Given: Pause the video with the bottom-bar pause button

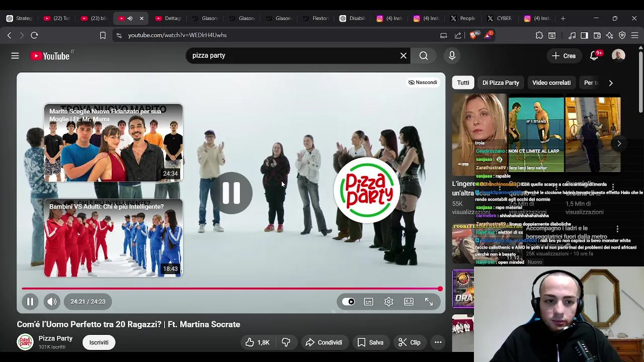Looking at the screenshot, I should pyautogui.click(x=30, y=302).
